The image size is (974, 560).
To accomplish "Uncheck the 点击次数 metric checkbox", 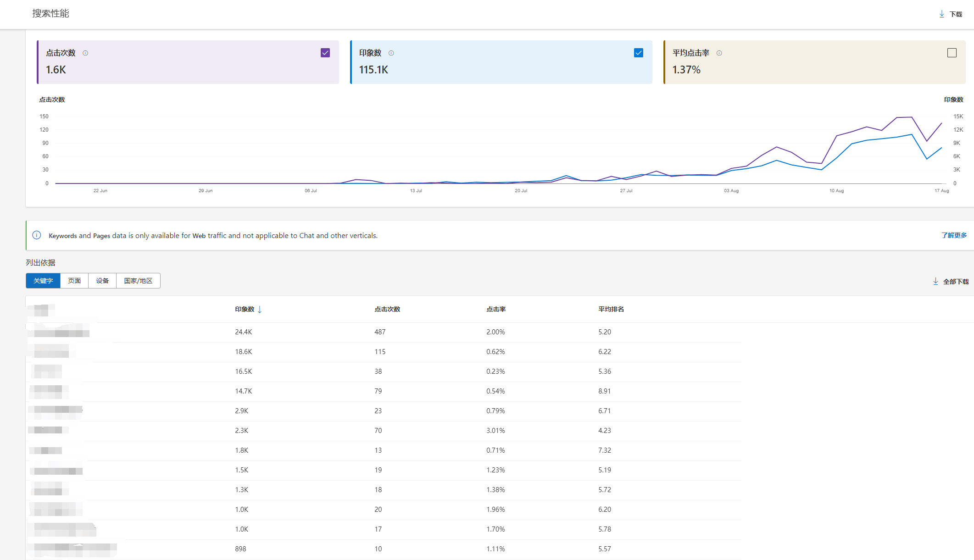I will 325,53.
